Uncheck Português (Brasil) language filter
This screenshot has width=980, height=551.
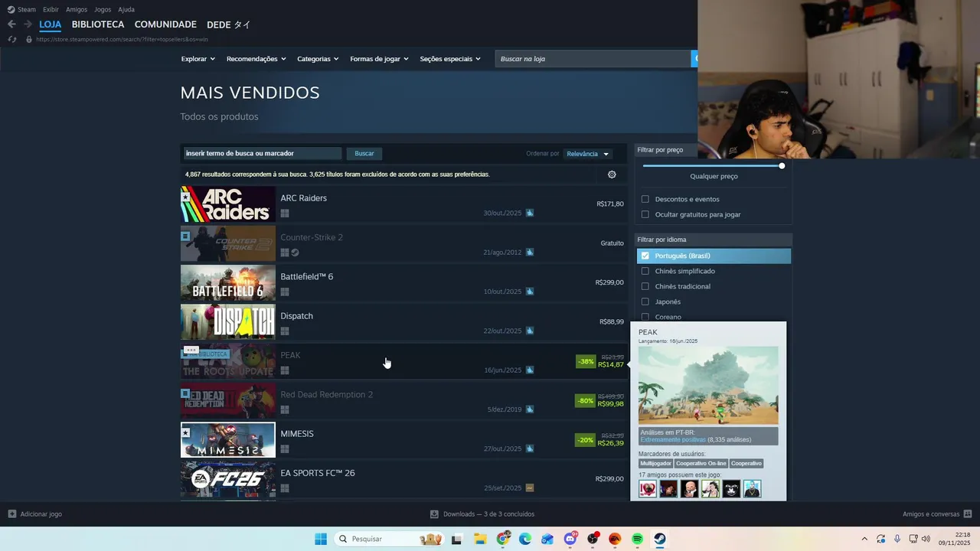pyautogui.click(x=645, y=256)
